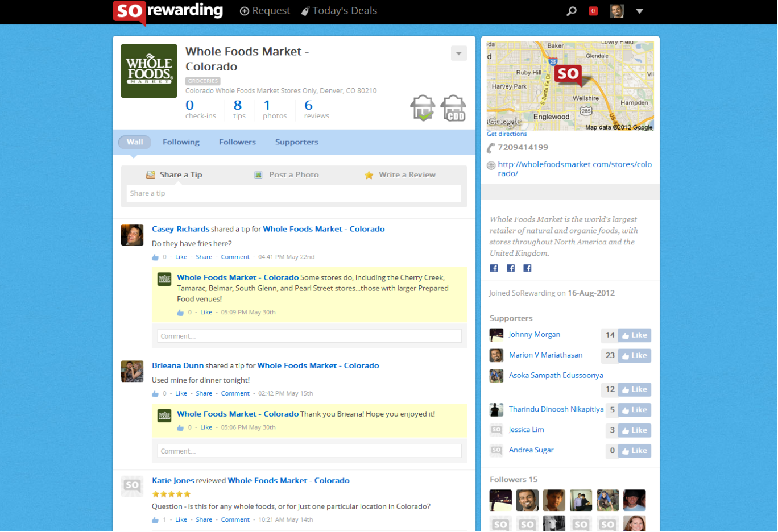Like supporter Tharindu Dinoosh Nikapitiya
The height and width of the screenshot is (532, 778).
point(635,410)
